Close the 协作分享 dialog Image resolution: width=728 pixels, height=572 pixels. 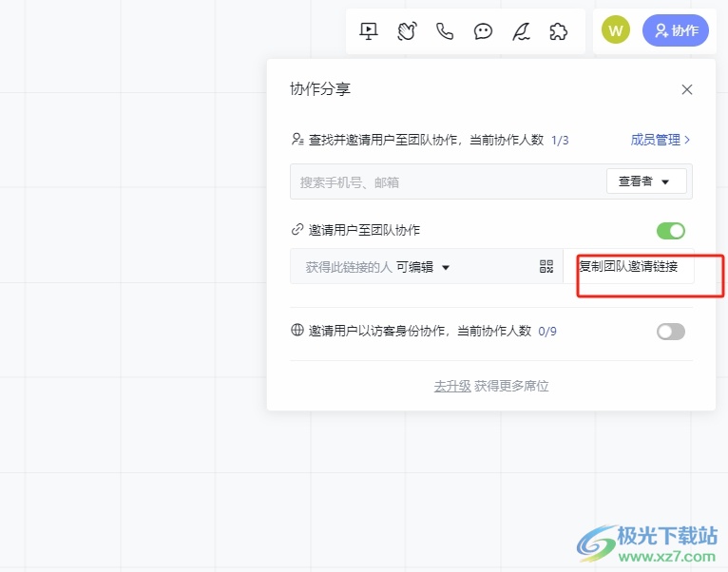click(687, 89)
